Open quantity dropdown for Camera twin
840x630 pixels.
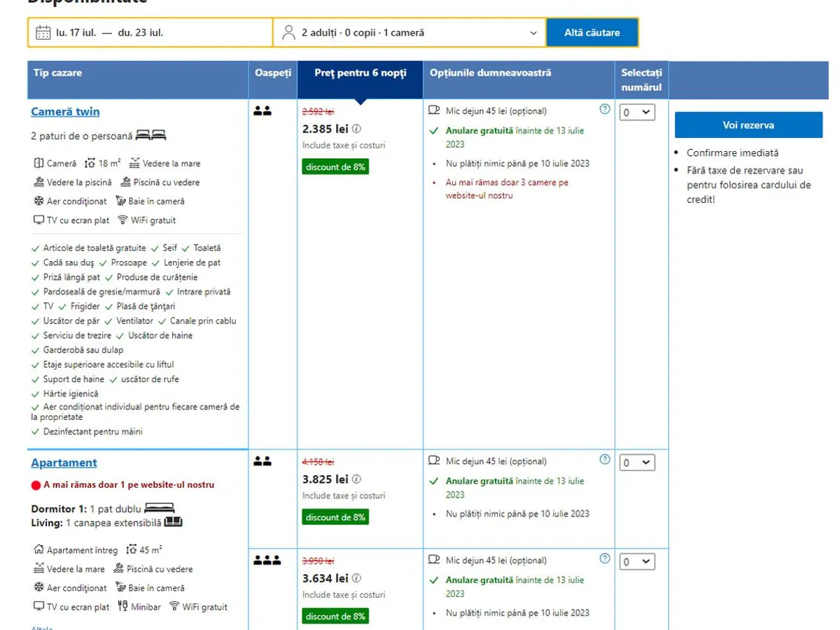click(x=637, y=112)
